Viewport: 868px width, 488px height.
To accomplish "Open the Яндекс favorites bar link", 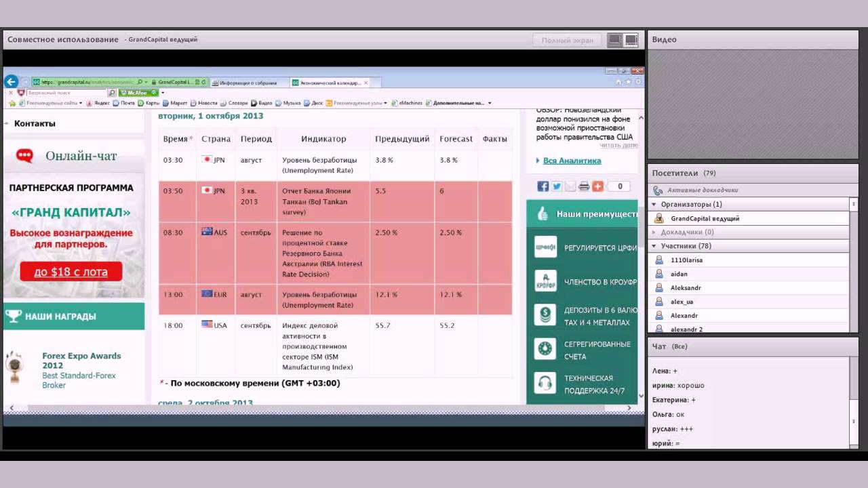I will pos(98,103).
